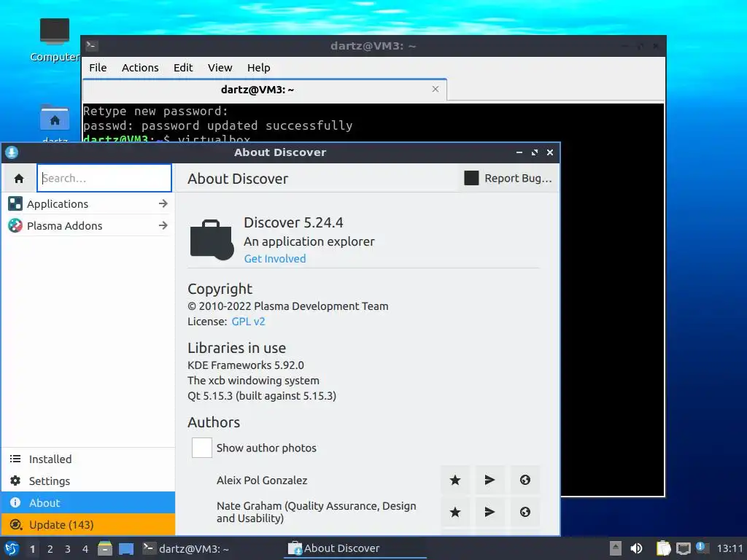747x560 pixels.
Task: Click web globe icon for Aleix Pol Gonzalez
Action: click(x=525, y=480)
